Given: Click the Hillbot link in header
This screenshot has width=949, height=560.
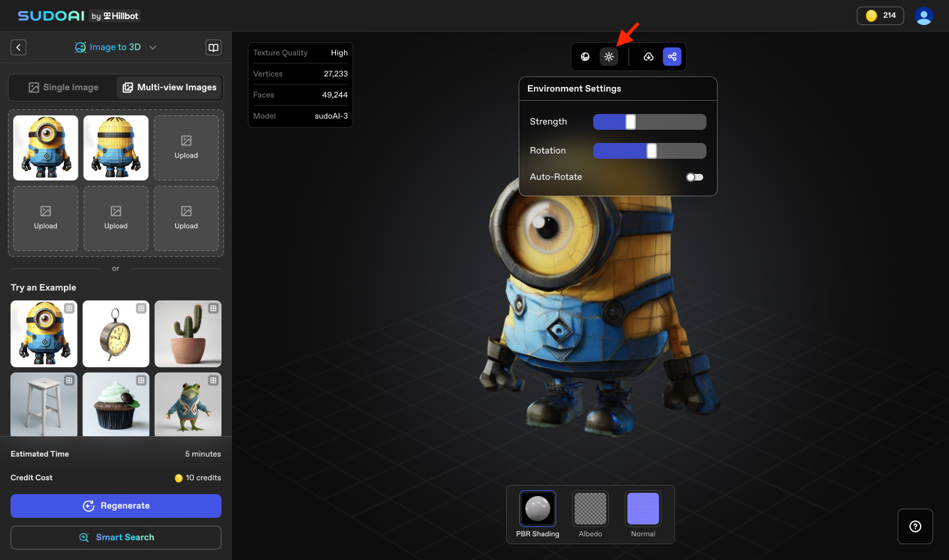Looking at the screenshot, I should (115, 16).
